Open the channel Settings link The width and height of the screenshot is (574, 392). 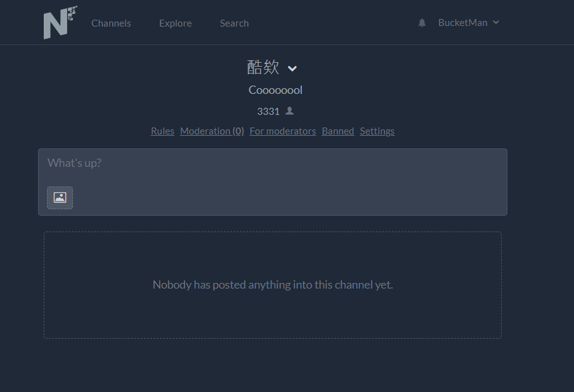click(x=377, y=131)
